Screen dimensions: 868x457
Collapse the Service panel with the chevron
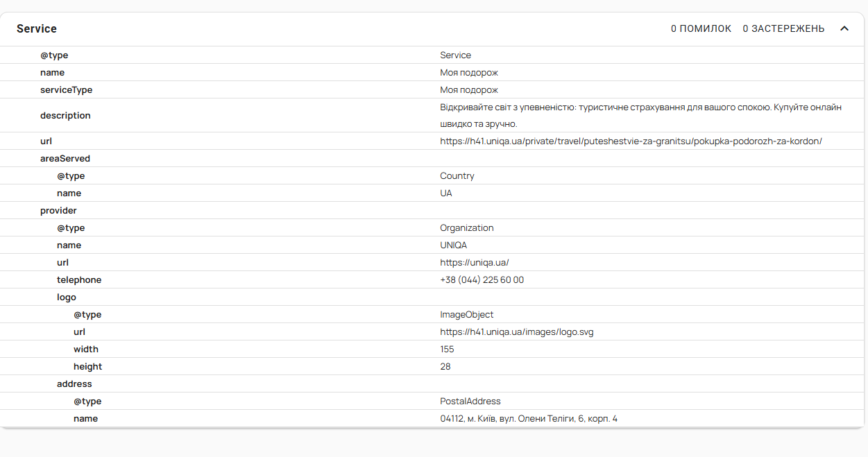844,28
